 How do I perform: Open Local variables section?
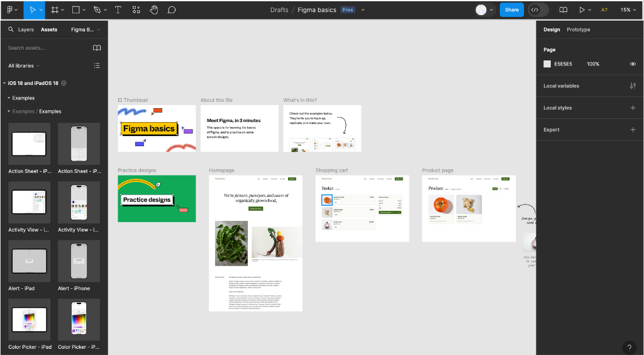561,86
